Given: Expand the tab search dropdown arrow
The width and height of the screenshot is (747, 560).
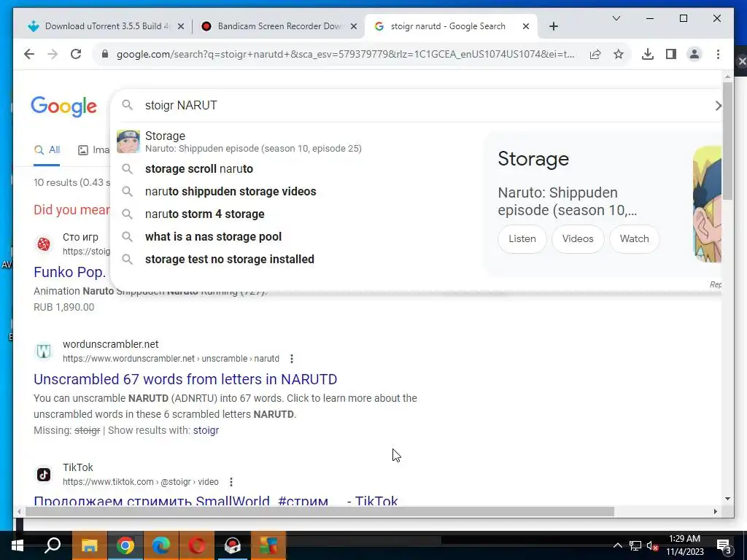Looking at the screenshot, I should click(616, 18).
